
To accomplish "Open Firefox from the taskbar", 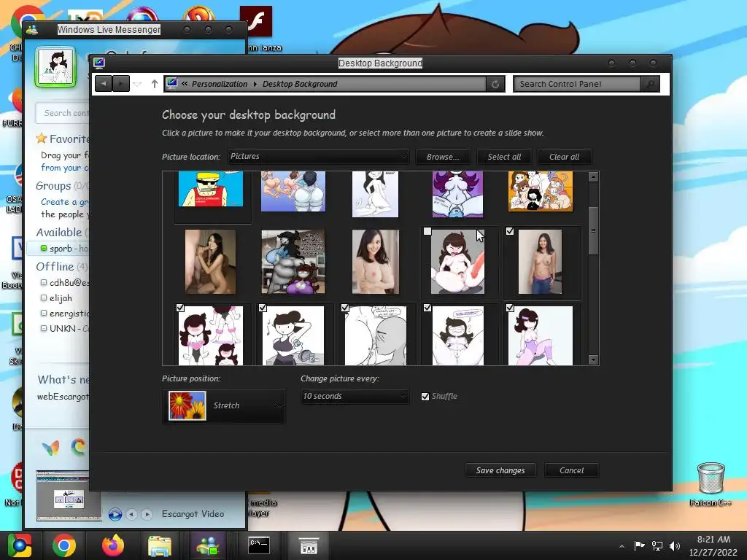I will (x=113, y=545).
